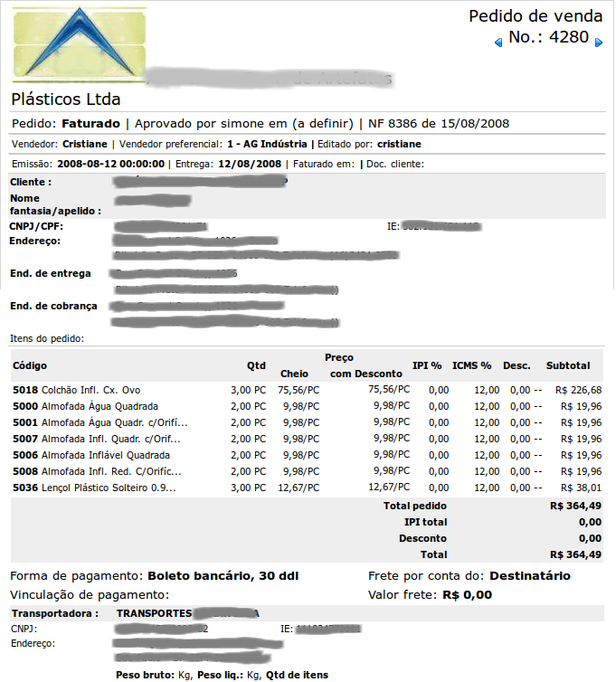Go to previous order using left arrow

pos(498,42)
